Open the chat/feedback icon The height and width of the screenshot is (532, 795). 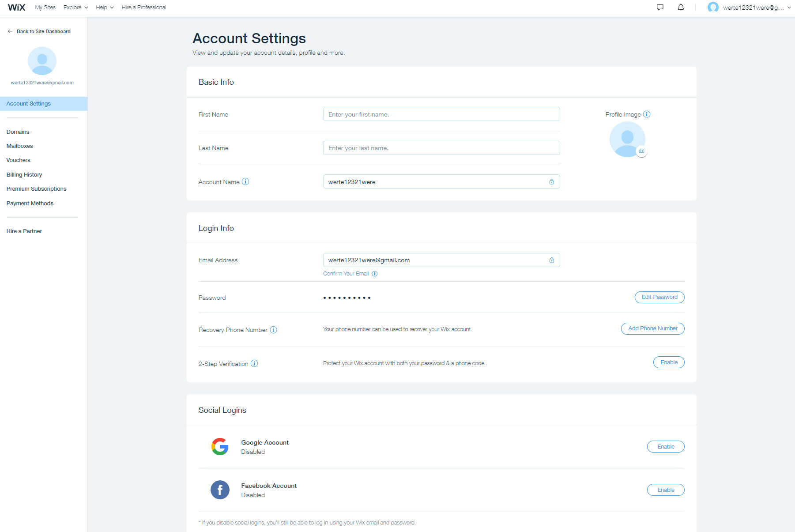(x=660, y=7)
